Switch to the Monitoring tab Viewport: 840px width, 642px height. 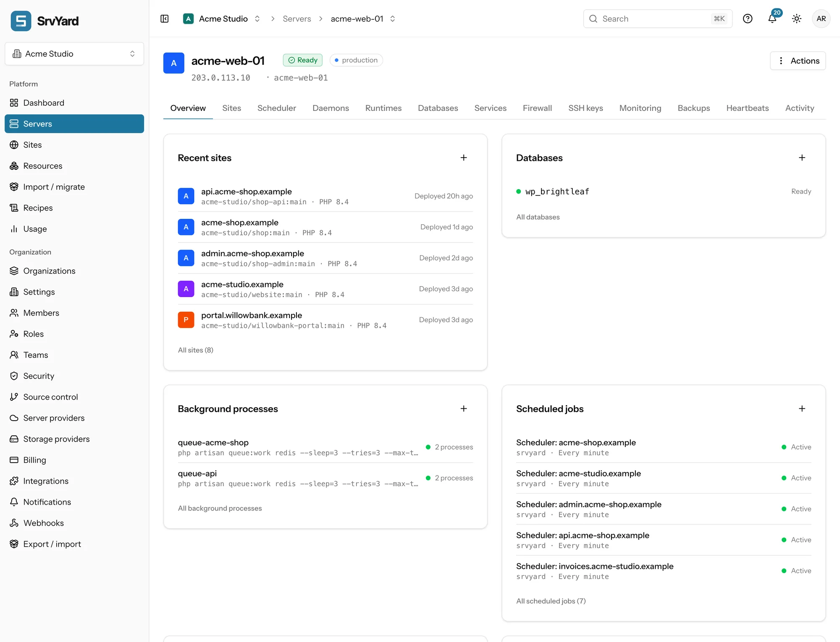pos(640,108)
